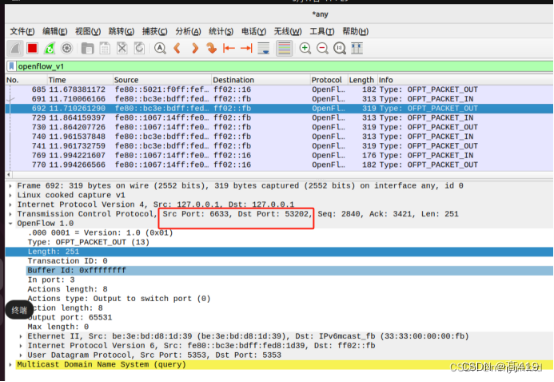Click the display filter bookmark icon
This screenshot has height=382, width=554.
[x=12, y=66]
